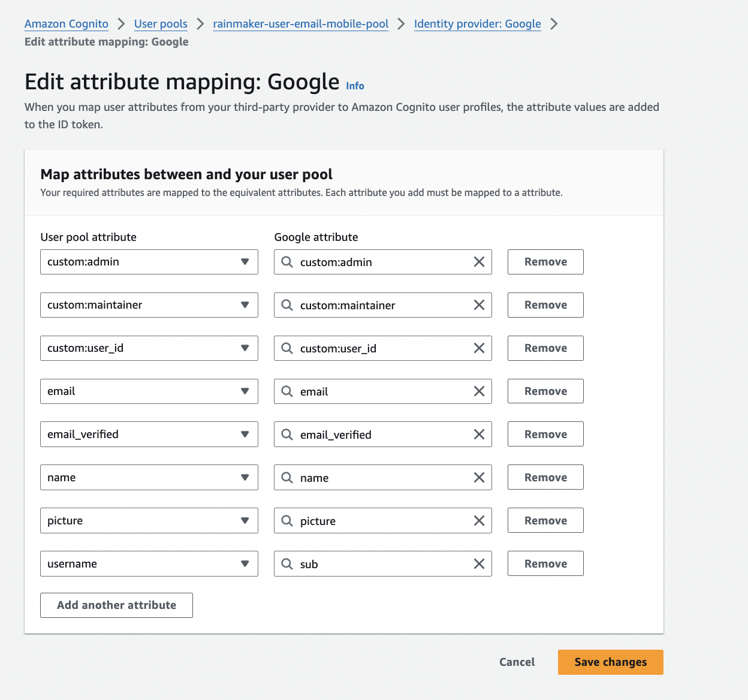Clear the email Google attribute field
The height and width of the screenshot is (700, 748).
[x=479, y=391]
